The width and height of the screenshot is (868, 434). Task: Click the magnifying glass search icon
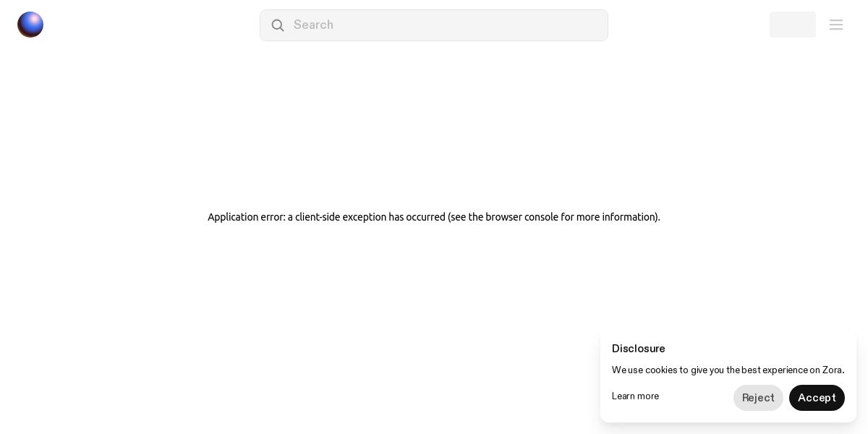pos(278,25)
